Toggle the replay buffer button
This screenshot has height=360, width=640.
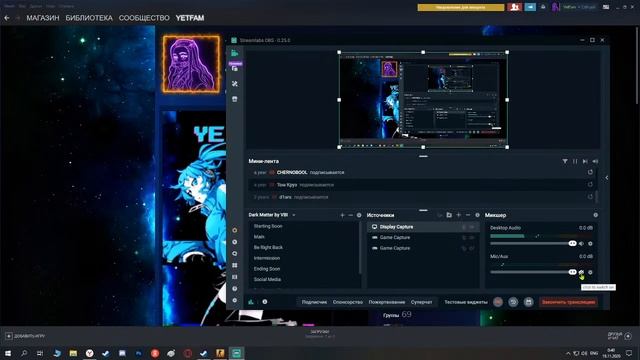point(513,302)
